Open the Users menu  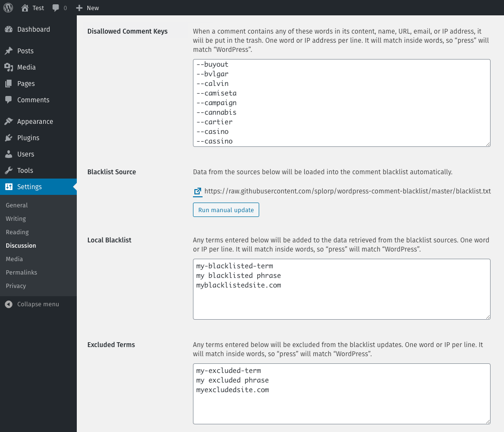coord(38,154)
